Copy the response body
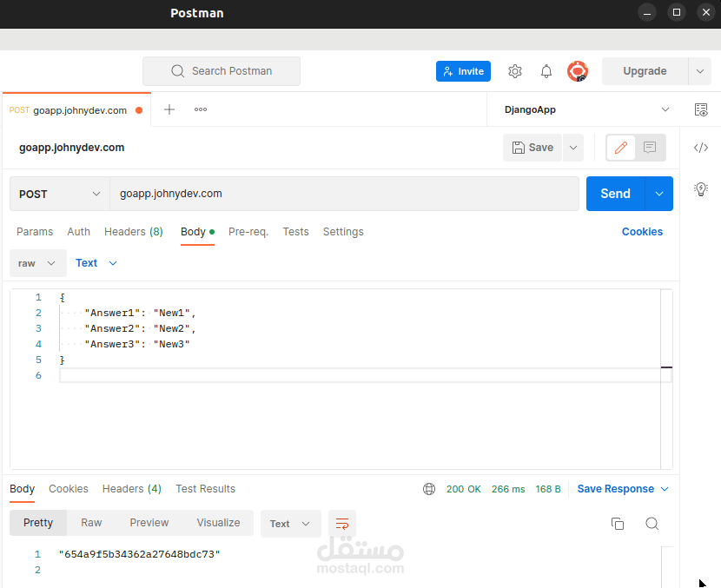Image resolution: width=721 pixels, height=588 pixels. point(618,524)
